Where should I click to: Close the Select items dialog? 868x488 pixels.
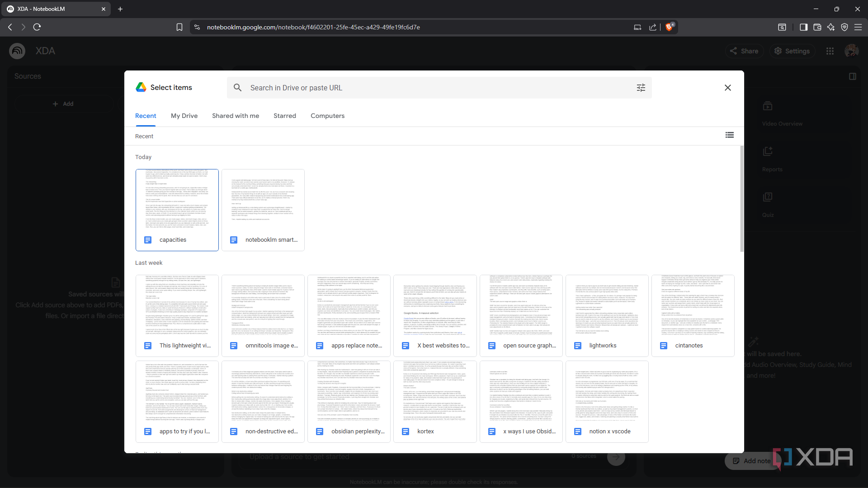[x=728, y=88]
